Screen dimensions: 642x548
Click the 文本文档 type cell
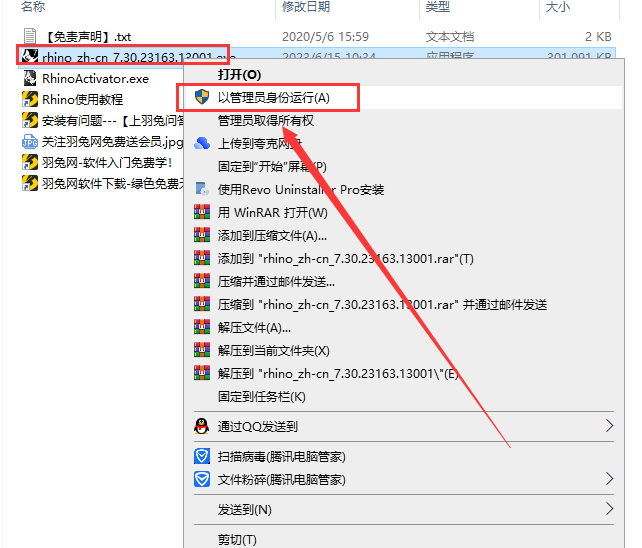click(450, 37)
